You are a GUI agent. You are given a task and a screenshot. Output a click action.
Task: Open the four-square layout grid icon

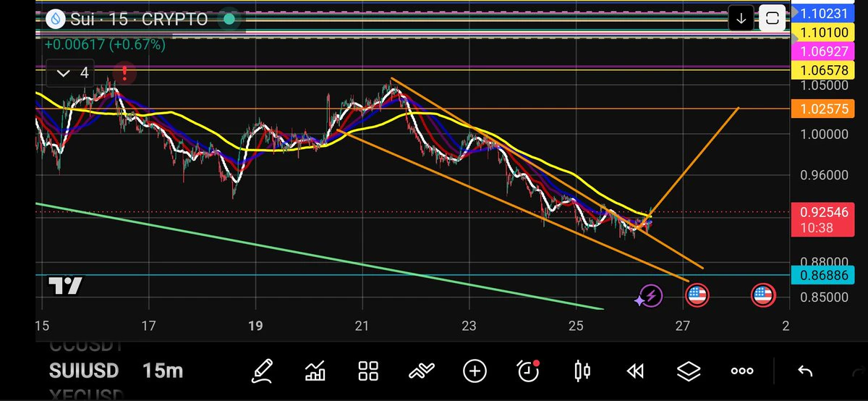click(368, 371)
